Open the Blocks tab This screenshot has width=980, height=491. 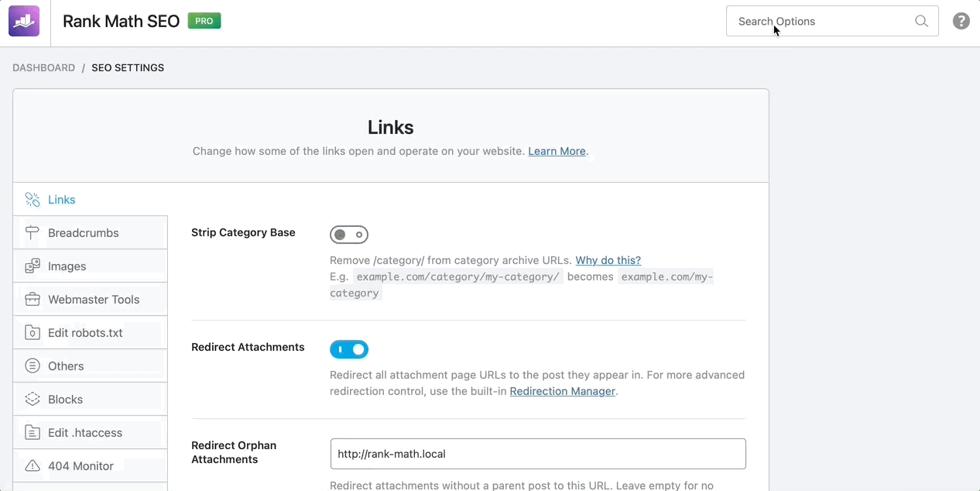(91, 400)
